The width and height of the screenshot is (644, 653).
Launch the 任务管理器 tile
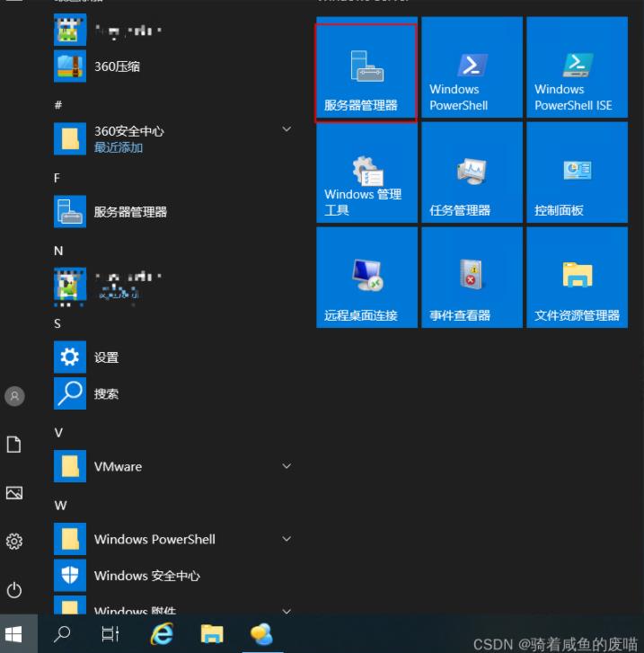472,172
